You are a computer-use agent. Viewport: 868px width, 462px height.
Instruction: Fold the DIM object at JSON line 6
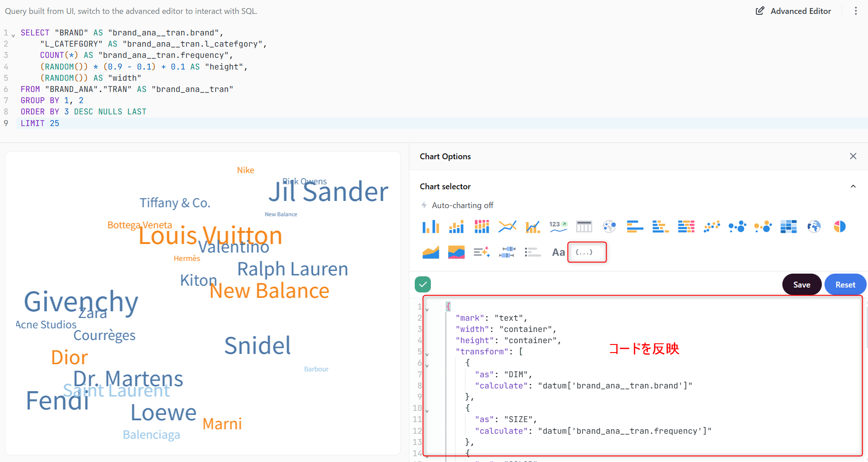tap(427, 366)
